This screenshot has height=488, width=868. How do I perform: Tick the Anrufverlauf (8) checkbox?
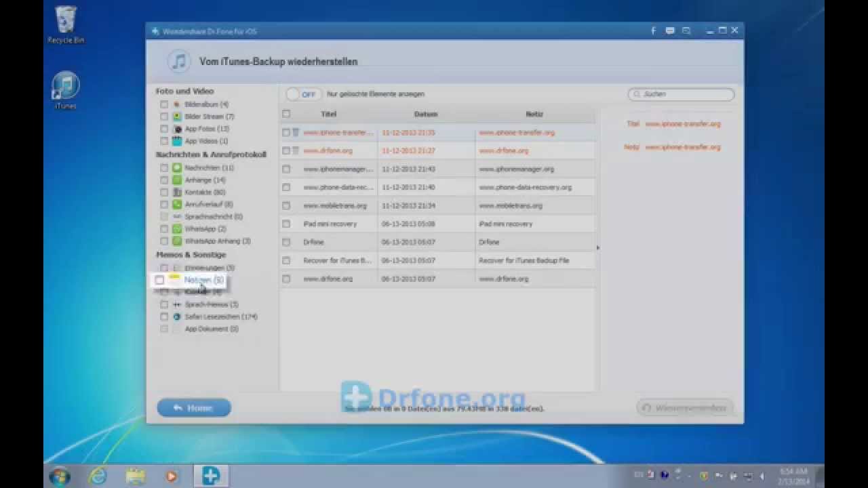coord(164,204)
